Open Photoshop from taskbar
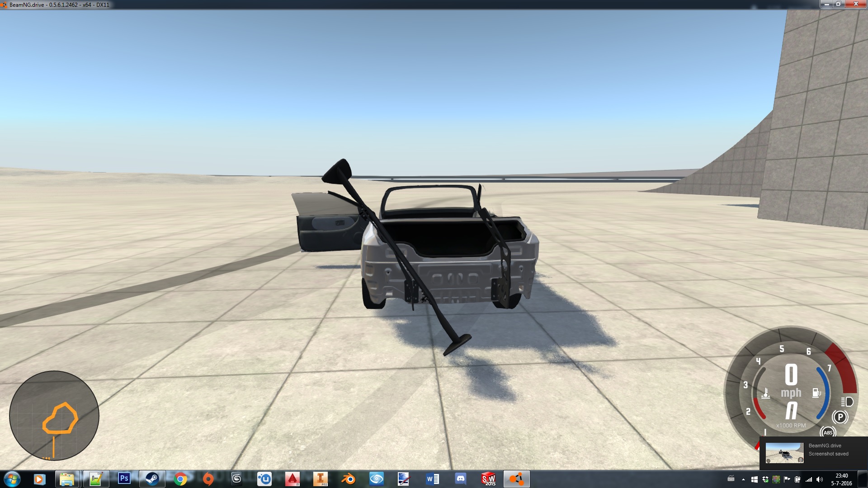Viewport: 868px width, 488px height. click(124, 479)
